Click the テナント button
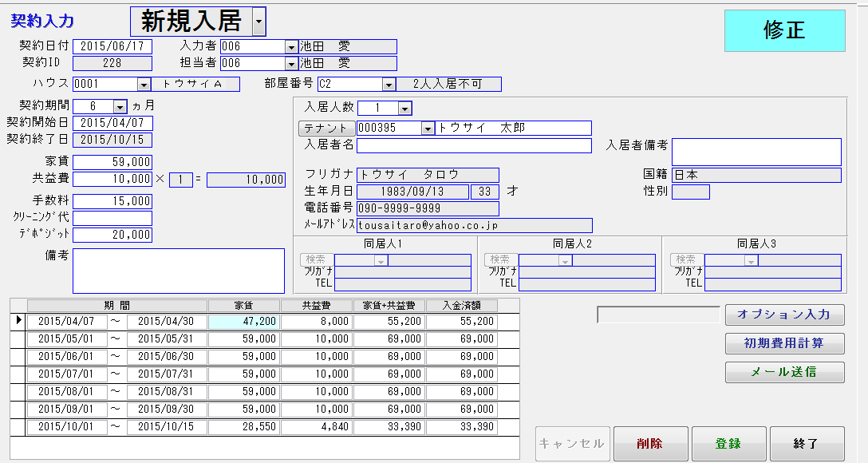The height and width of the screenshot is (463, 868). (x=325, y=129)
